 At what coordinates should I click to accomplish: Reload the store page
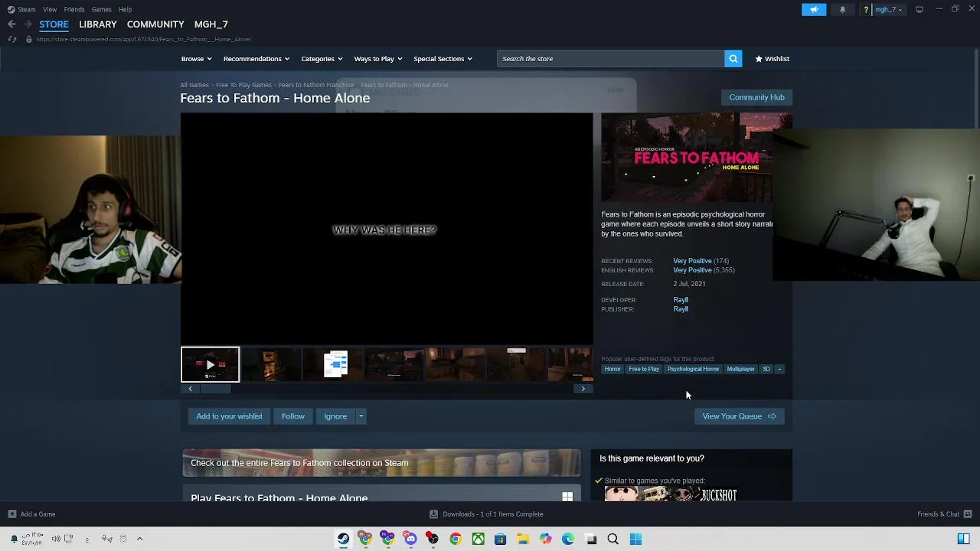(x=12, y=39)
